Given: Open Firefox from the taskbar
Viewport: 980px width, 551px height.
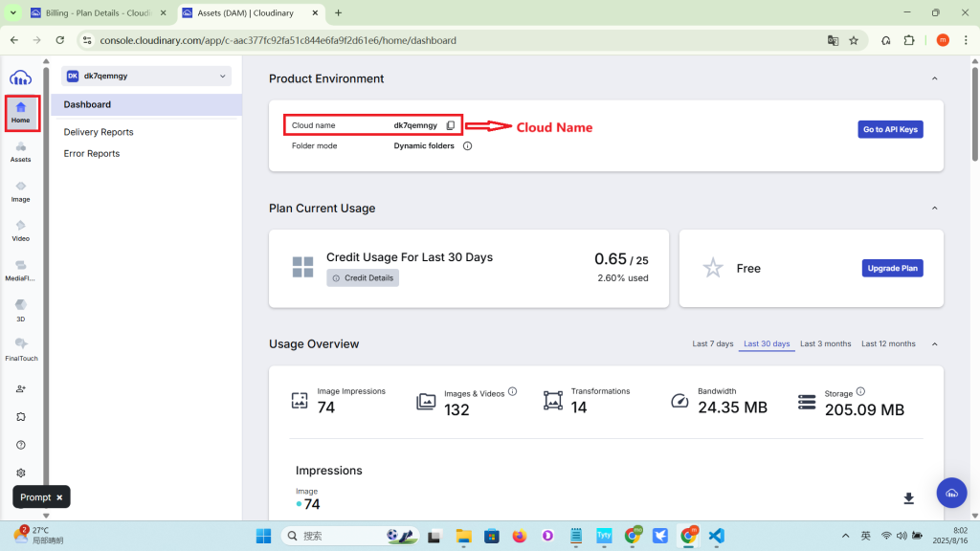Looking at the screenshot, I should (520, 536).
